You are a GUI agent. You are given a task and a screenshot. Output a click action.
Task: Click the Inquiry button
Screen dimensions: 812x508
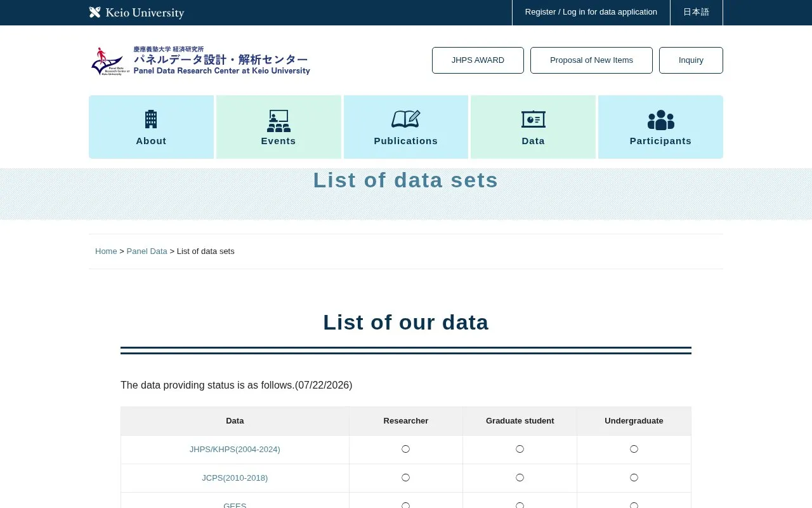(691, 60)
